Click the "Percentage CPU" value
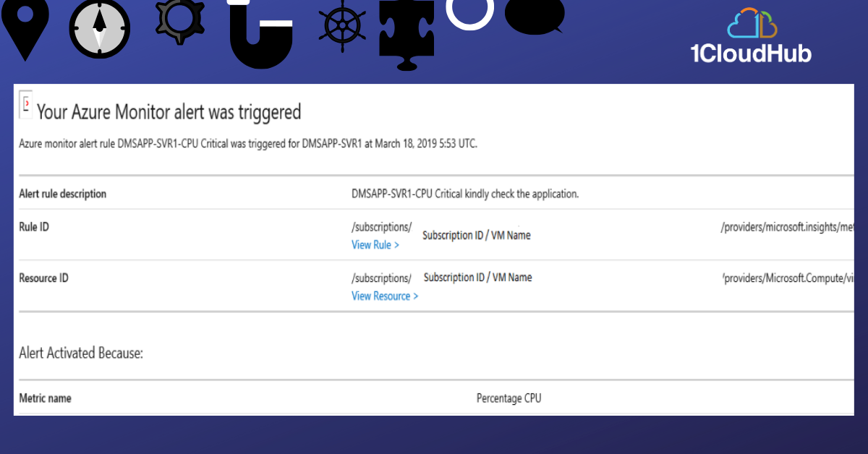The width and height of the screenshot is (868, 454). (x=509, y=398)
